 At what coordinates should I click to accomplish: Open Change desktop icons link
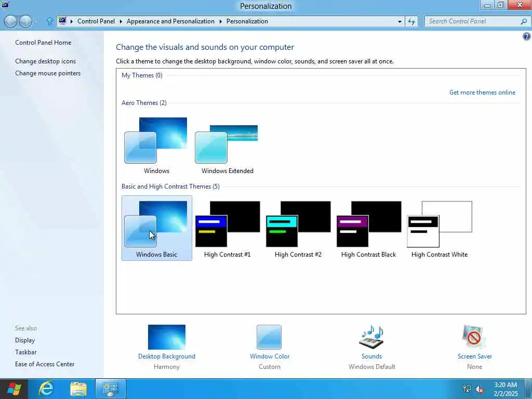pyautogui.click(x=46, y=61)
